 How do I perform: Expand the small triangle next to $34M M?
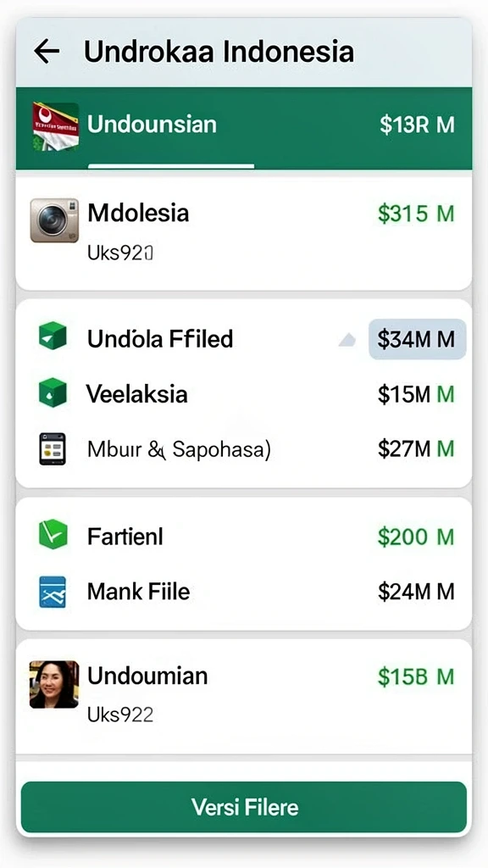[x=347, y=340]
